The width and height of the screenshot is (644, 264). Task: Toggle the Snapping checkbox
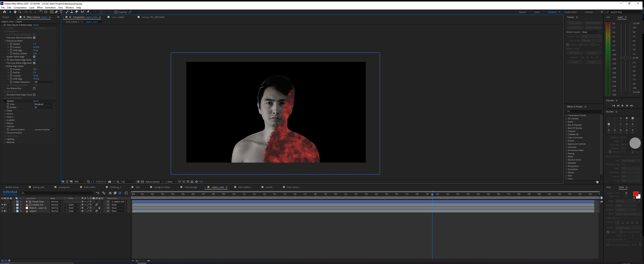(116, 12)
